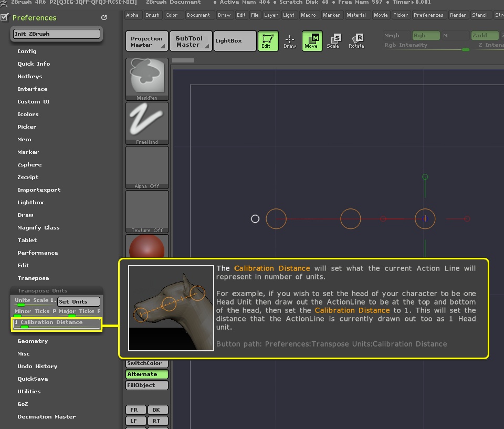
Task: Expand the Magnify Glass section
Action: click(x=38, y=227)
